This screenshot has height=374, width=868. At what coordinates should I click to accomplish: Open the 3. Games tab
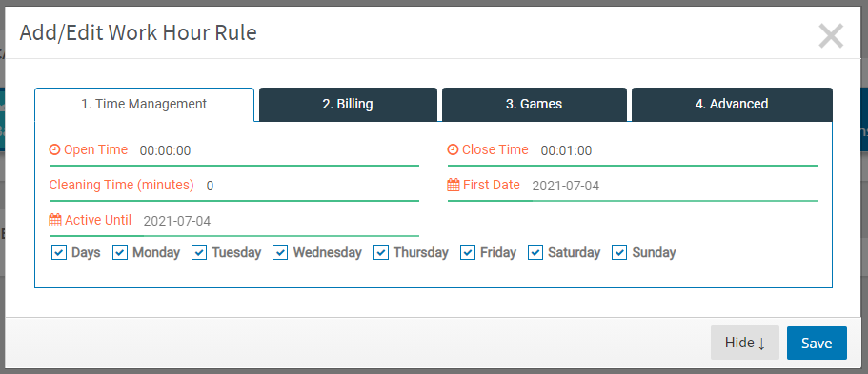tap(535, 104)
